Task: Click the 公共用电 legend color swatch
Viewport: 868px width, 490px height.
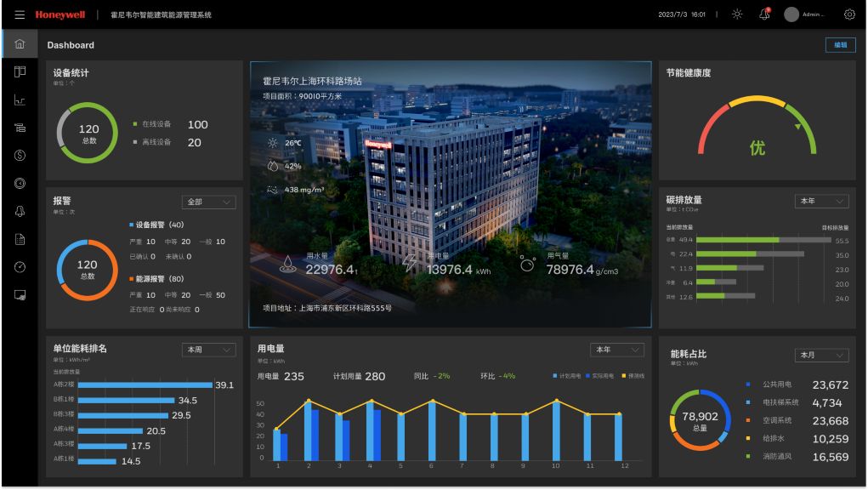Action: coord(748,385)
